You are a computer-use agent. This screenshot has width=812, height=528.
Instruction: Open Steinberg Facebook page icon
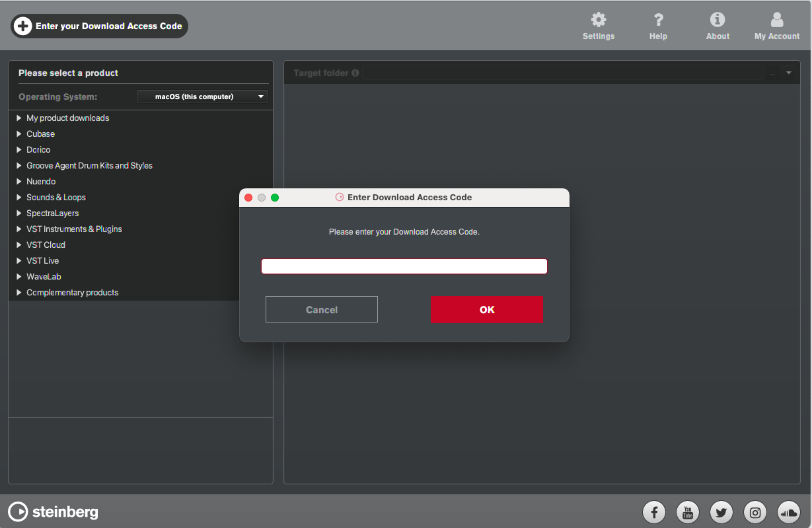(x=654, y=511)
